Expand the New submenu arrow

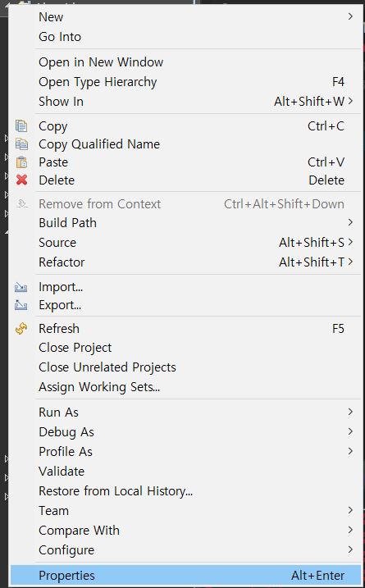click(350, 16)
